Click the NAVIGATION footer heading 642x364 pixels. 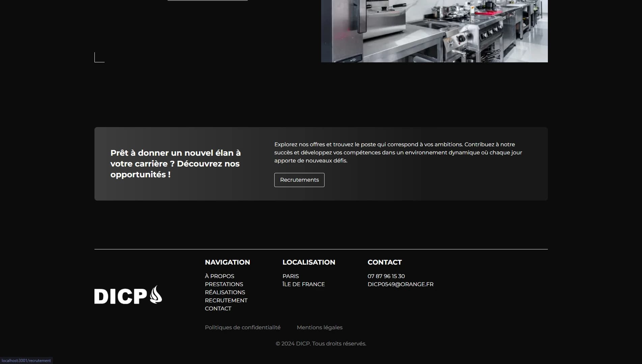coord(227,262)
